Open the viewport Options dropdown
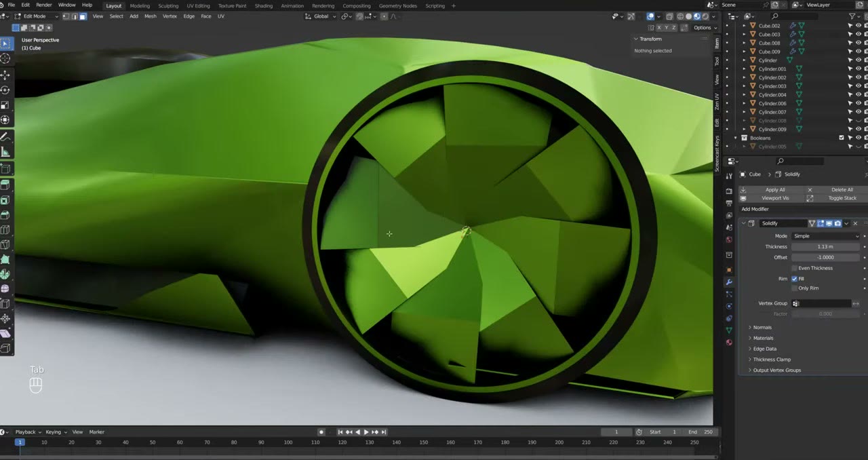868x460 pixels. [704, 28]
